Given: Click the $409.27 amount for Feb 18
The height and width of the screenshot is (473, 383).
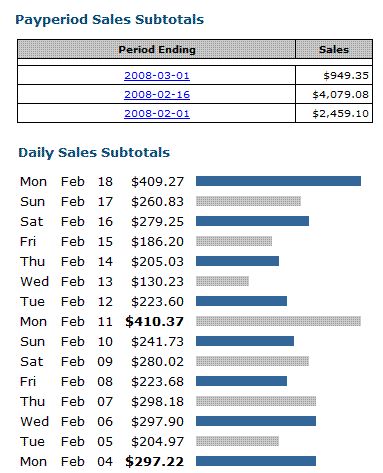Looking at the screenshot, I should tap(157, 182).
